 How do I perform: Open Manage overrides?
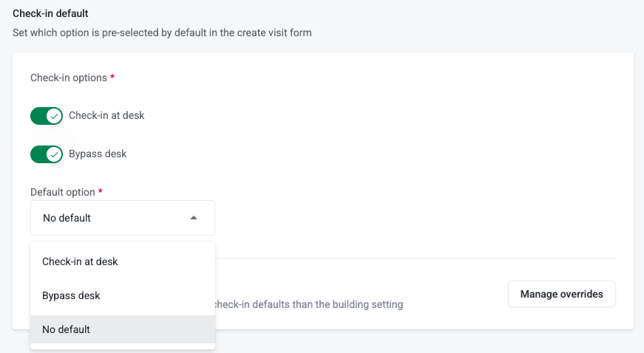coord(561,294)
